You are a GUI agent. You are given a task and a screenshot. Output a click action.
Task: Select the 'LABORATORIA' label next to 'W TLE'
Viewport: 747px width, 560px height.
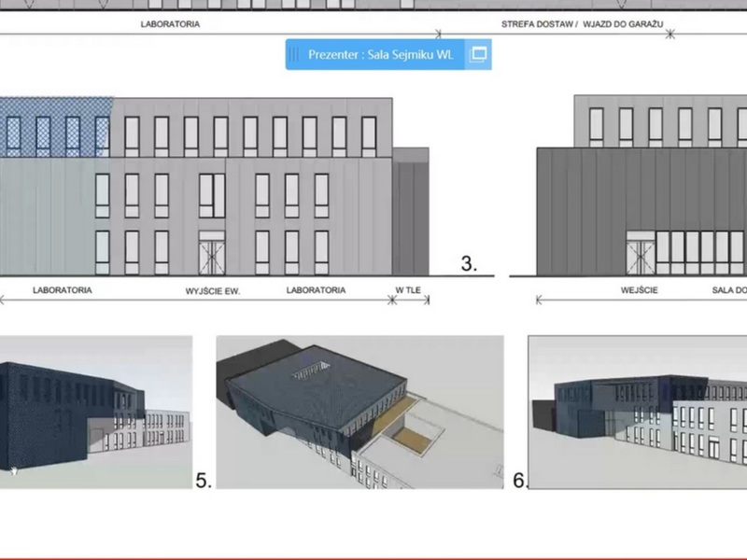(x=316, y=290)
